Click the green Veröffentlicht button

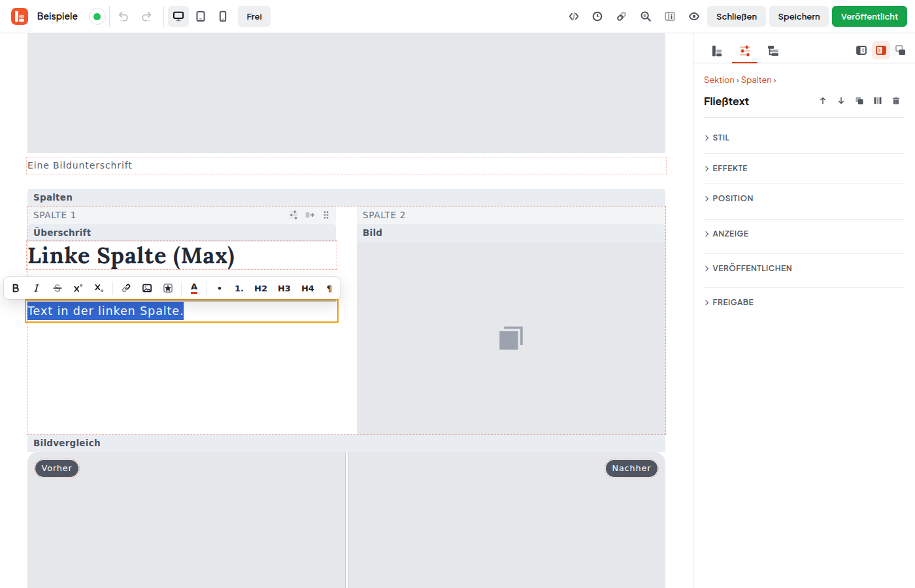click(x=869, y=16)
